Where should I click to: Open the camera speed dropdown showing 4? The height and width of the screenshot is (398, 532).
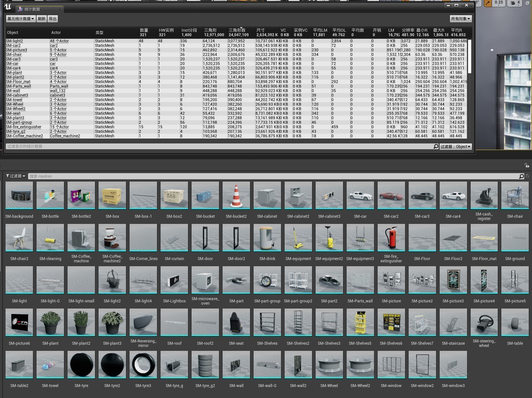point(516,3)
